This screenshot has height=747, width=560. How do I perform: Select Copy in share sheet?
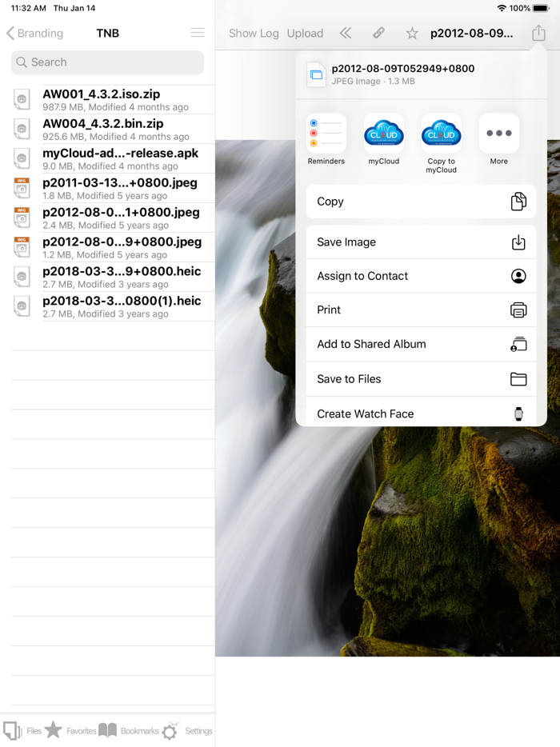click(422, 202)
